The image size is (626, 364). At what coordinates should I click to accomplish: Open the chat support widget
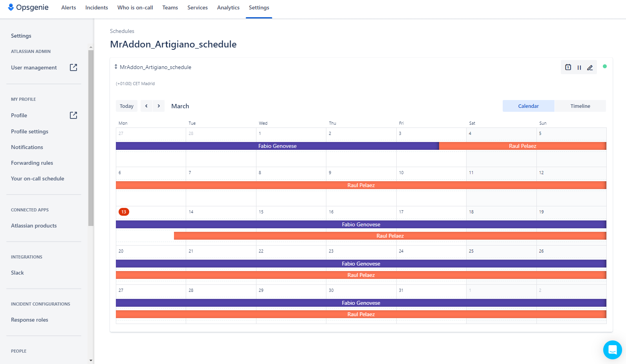point(613,350)
